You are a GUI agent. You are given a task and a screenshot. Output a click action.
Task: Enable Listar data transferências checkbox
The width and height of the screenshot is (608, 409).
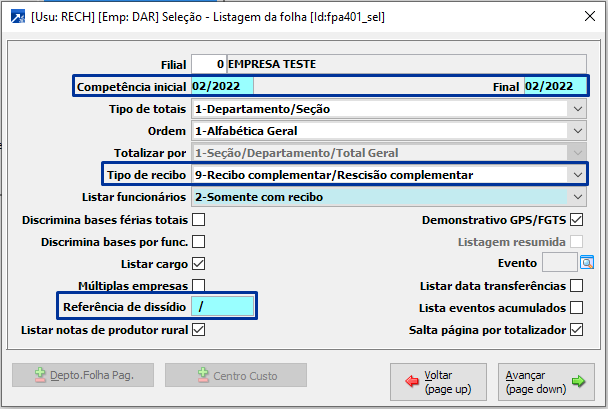tap(576, 286)
